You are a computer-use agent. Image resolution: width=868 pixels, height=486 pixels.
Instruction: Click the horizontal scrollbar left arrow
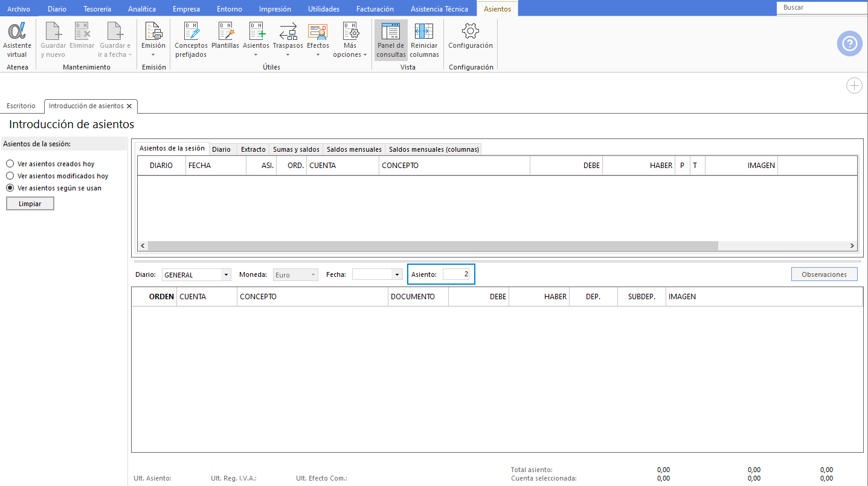tap(143, 246)
